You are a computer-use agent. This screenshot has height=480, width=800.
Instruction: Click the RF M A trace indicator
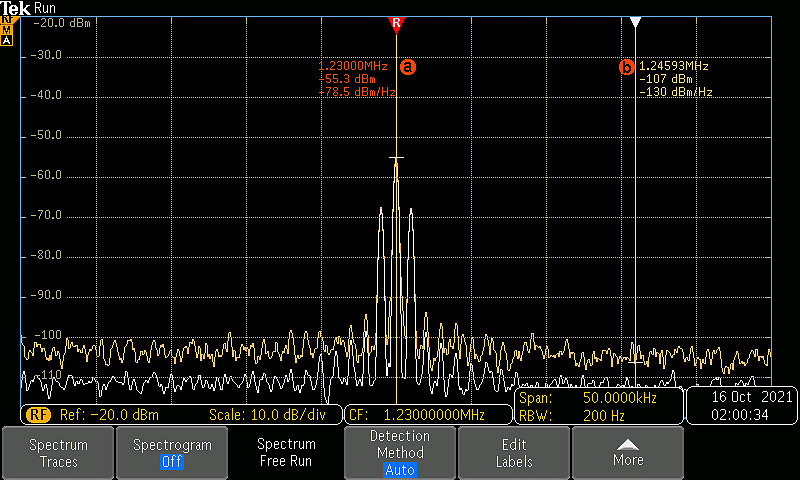(x=7, y=31)
